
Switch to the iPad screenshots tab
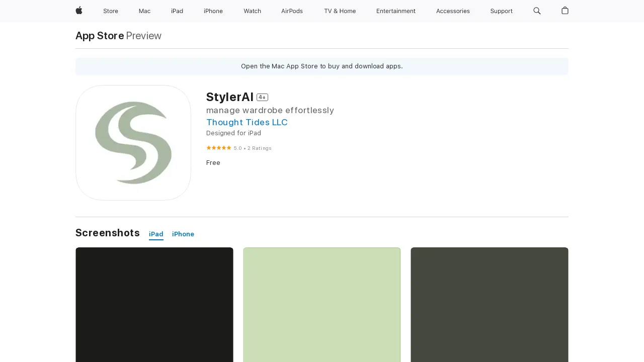point(156,234)
